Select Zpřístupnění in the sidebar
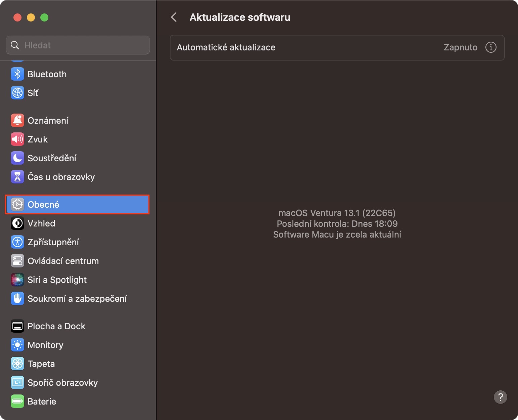Viewport: 518px width, 420px height. [x=53, y=242]
